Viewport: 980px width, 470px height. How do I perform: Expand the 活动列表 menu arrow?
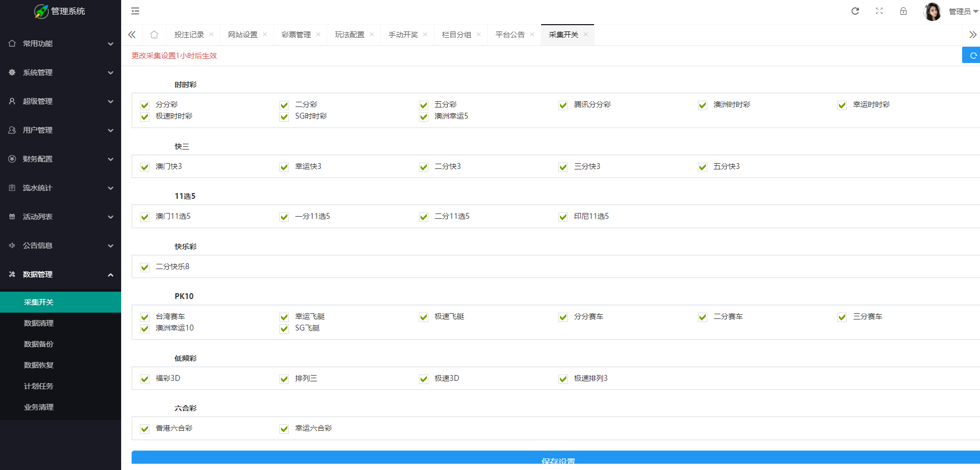[111, 217]
